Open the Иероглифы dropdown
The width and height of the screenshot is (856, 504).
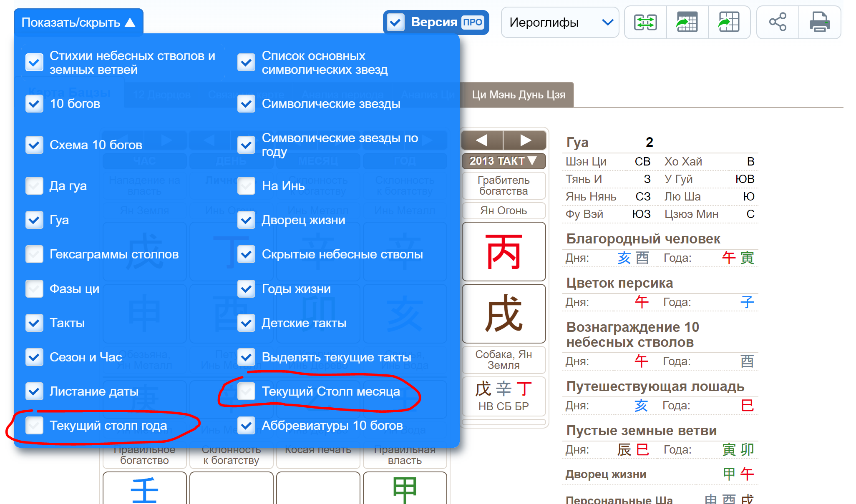(560, 23)
